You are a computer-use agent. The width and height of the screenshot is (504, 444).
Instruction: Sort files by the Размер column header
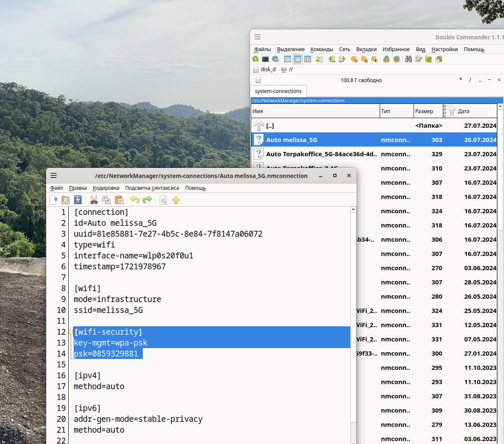pyautogui.click(x=427, y=111)
